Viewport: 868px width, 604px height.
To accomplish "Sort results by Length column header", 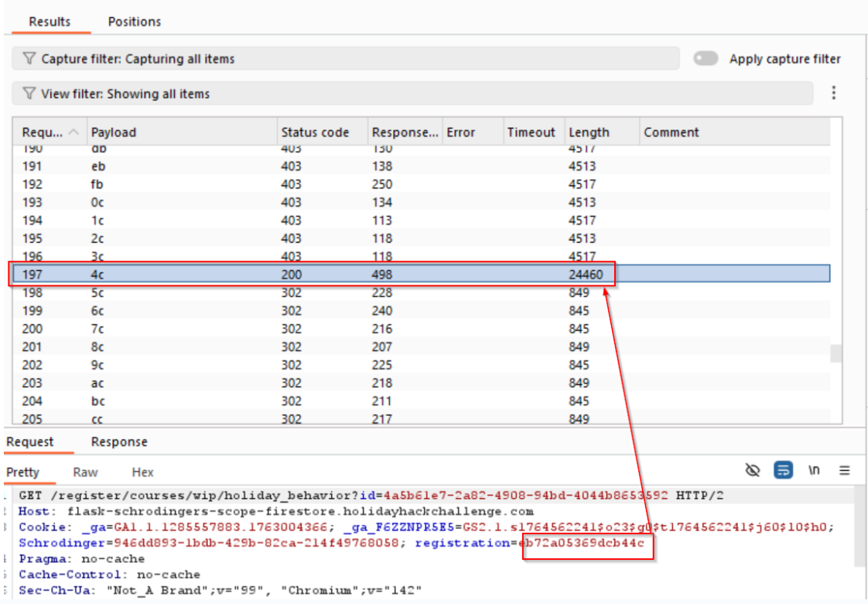I will (589, 132).
